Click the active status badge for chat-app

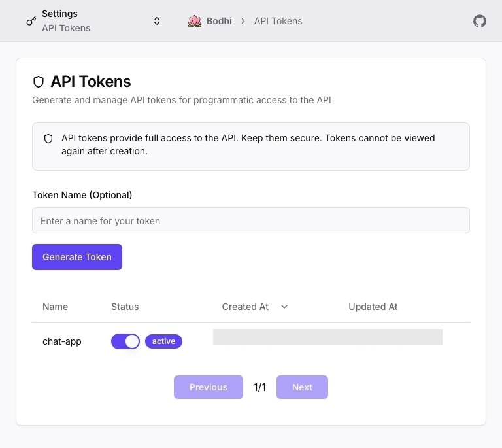click(163, 341)
